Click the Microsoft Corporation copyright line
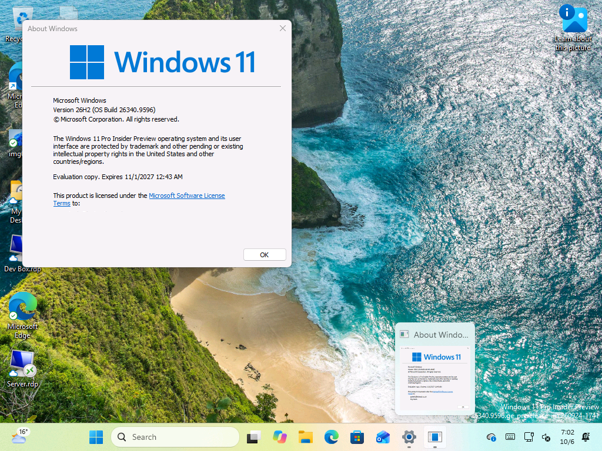Screen dimensions: 602x451 tap(116, 119)
